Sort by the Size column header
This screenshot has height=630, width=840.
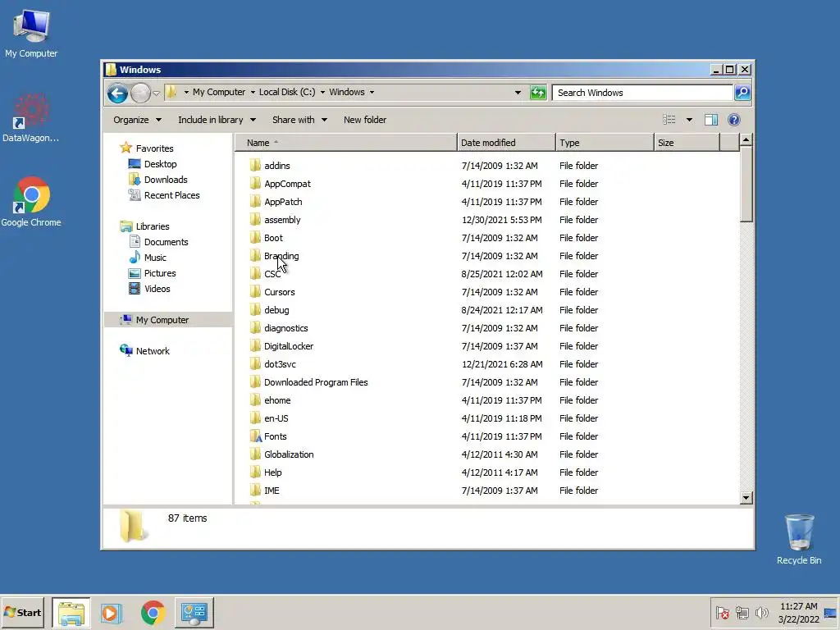pos(687,143)
